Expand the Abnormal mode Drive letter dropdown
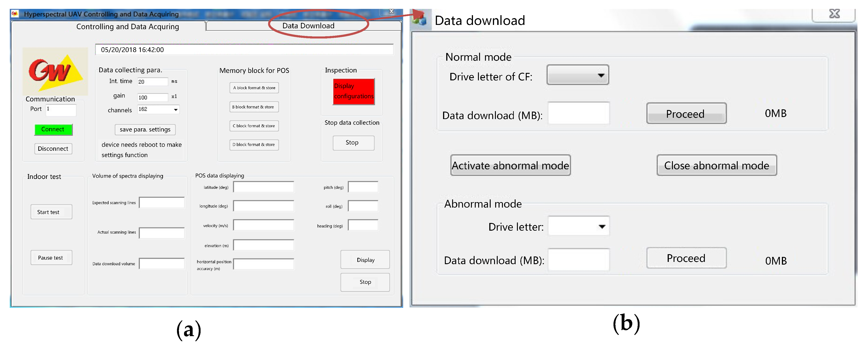Image resolution: width=868 pixels, height=347 pixels. click(x=578, y=226)
